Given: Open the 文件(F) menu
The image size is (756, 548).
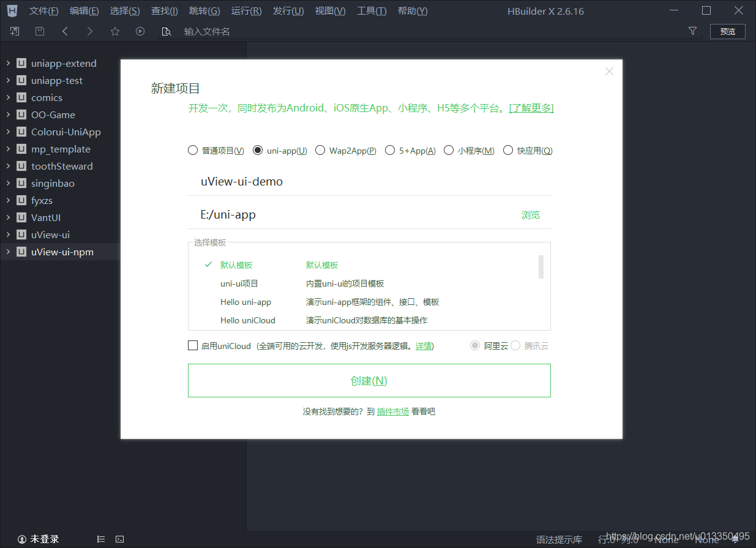Looking at the screenshot, I should click(44, 11).
